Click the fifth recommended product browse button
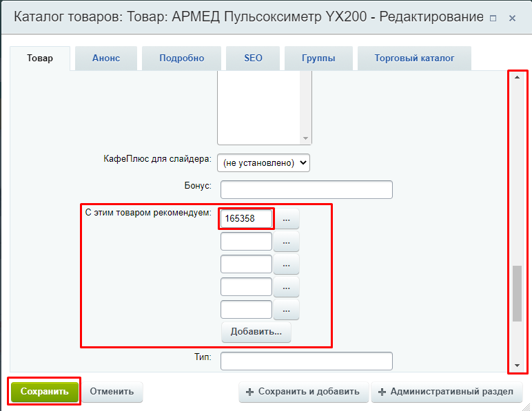 pyautogui.click(x=286, y=310)
